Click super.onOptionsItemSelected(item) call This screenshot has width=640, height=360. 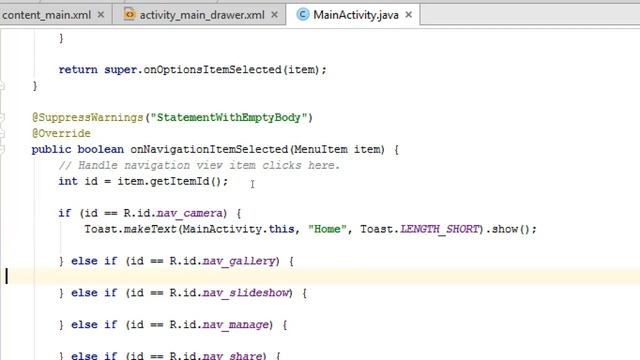(212, 70)
